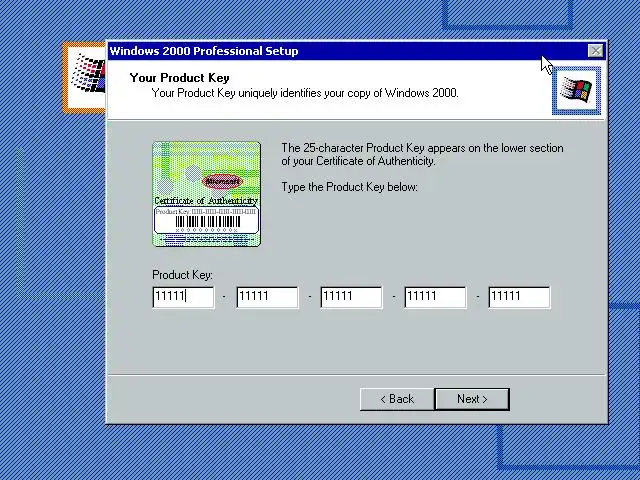Focus the first Product Key field
The height and width of the screenshot is (480, 640).
pyautogui.click(x=183, y=297)
